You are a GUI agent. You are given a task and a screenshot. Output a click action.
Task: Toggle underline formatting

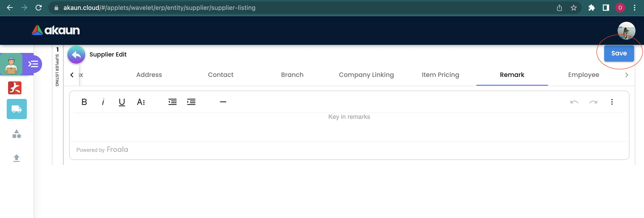(122, 102)
